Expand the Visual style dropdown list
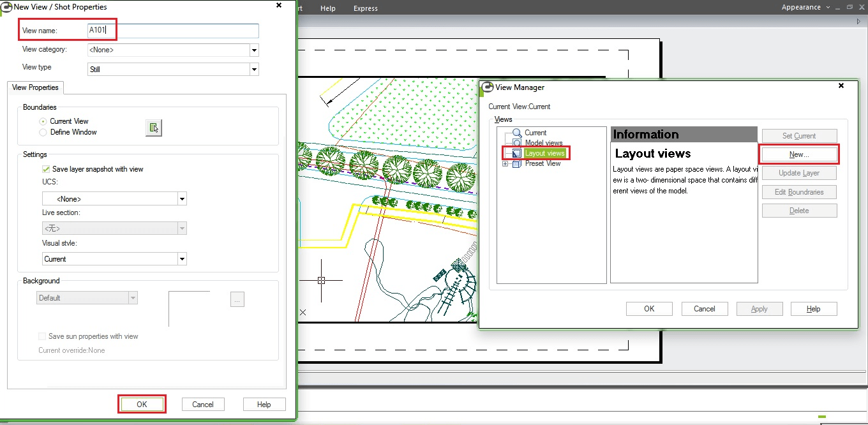 click(182, 259)
